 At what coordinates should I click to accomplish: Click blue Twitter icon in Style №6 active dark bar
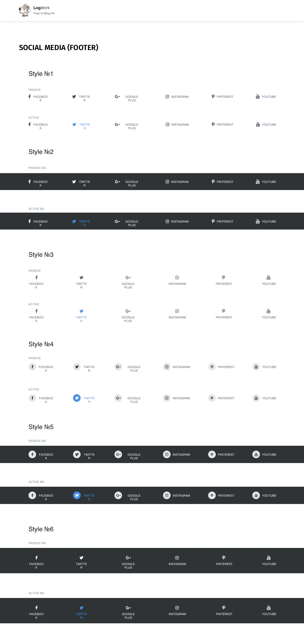(81, 608)
